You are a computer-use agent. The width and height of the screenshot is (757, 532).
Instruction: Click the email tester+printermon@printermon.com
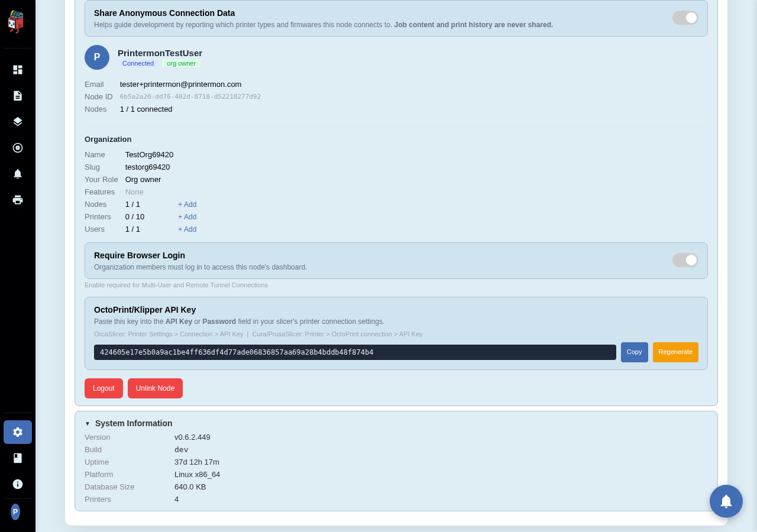(181, 85)
